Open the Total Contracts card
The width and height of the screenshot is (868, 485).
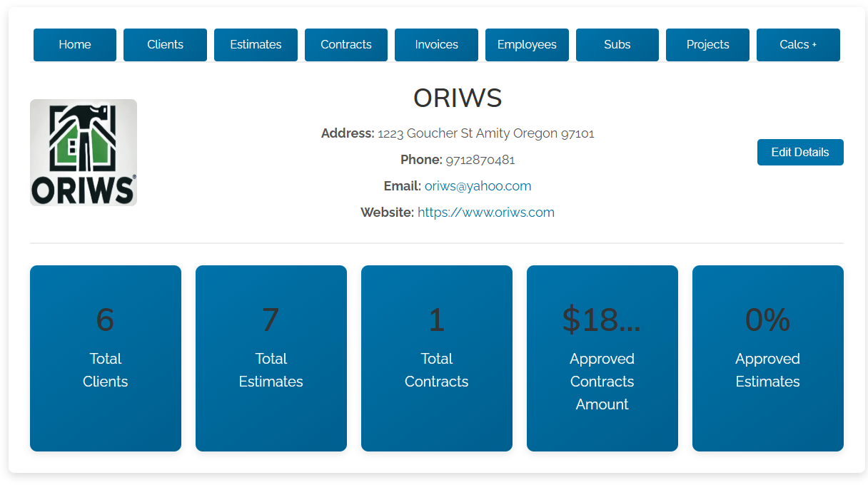click(x=437, y=359)
